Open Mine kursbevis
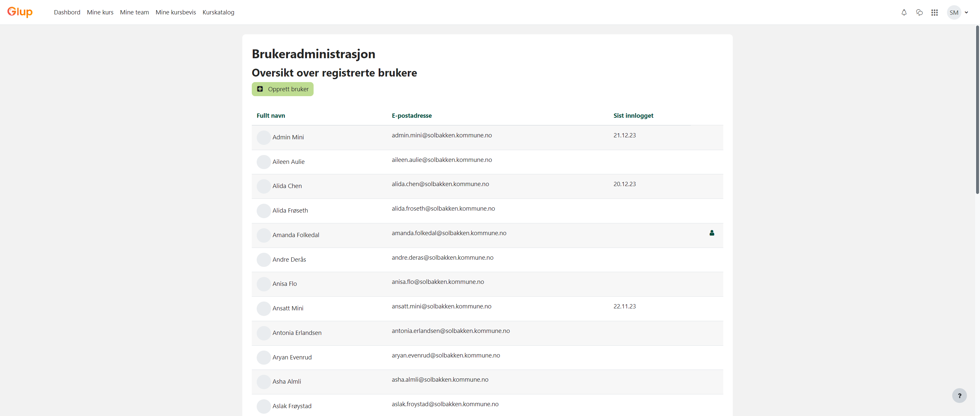980x416 pixels. click(176, 12)
